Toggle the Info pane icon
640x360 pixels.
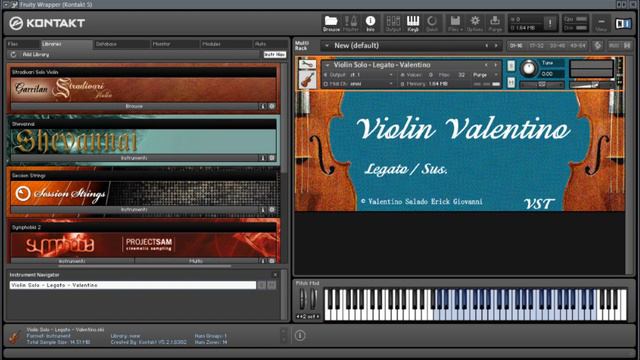(x=370, y=23)
